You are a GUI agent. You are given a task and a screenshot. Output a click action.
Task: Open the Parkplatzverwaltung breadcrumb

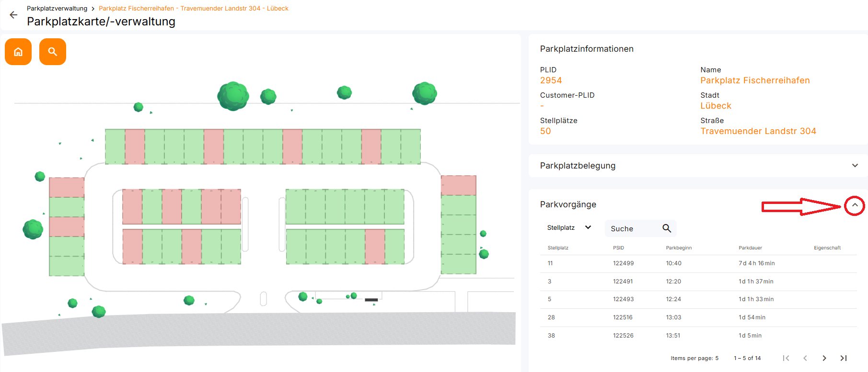tap(57, 9)
